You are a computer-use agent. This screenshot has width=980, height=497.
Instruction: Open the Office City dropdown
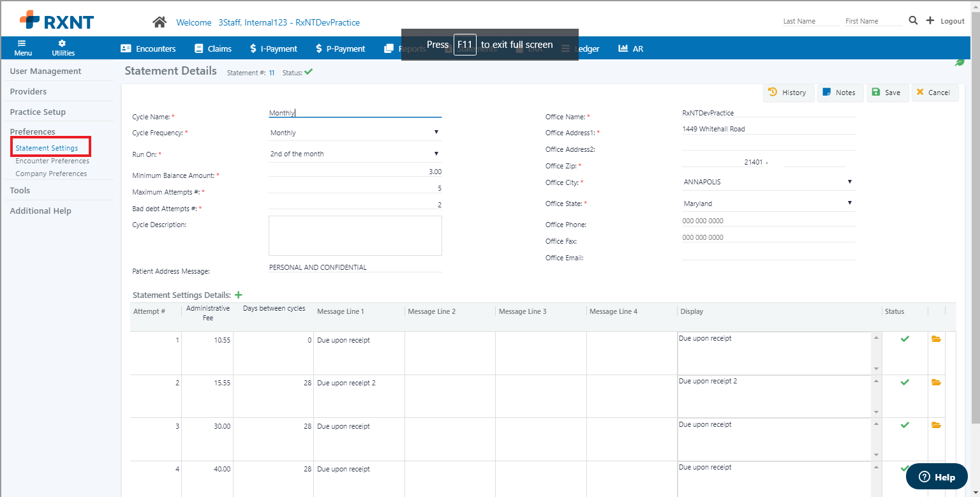coord(769,182)
